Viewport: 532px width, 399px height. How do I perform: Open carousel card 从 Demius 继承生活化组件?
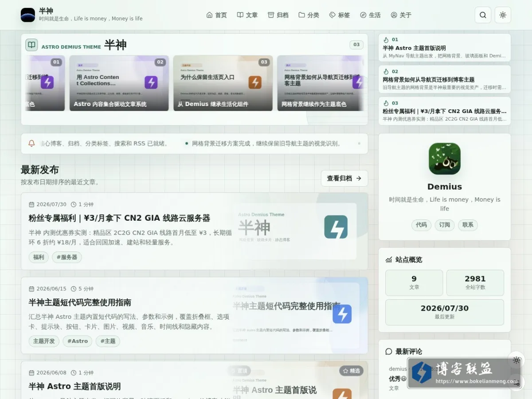(x=223, y=83)
